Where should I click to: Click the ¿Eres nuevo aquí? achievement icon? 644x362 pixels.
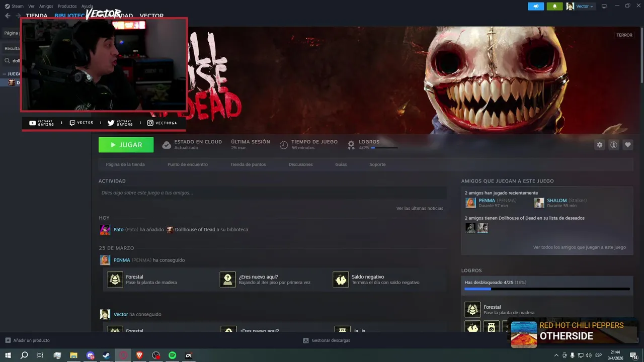point(228,280)
